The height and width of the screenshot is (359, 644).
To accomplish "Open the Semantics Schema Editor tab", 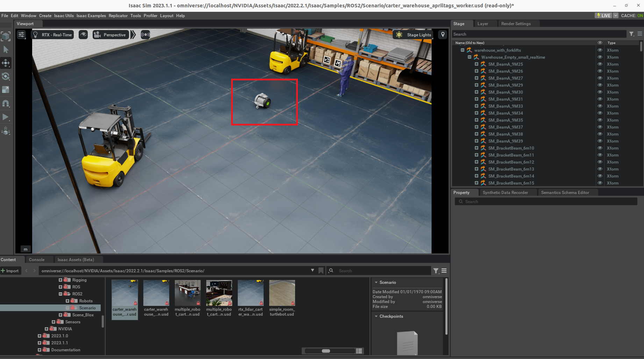I will click(565, 193).
